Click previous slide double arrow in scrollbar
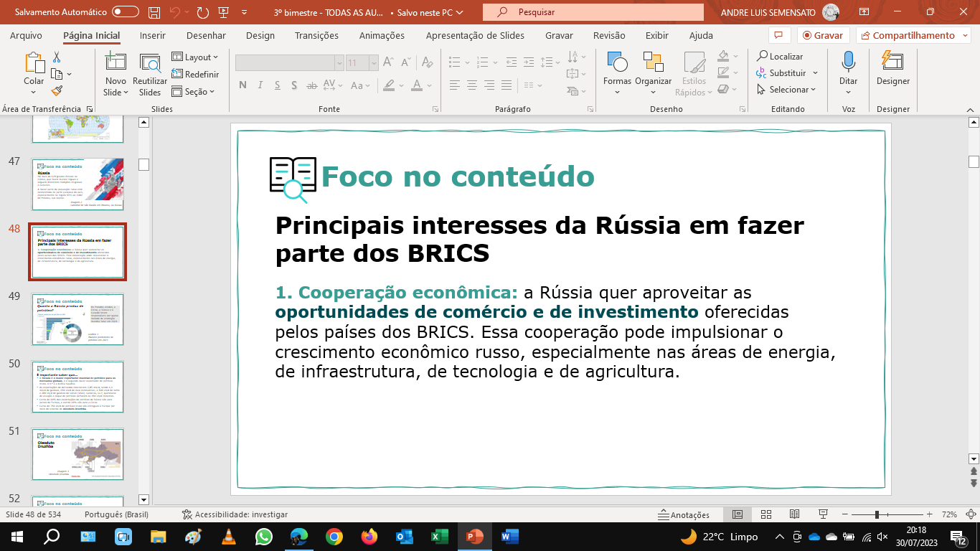Screen dimensions: 980x551 pos(974,471)
